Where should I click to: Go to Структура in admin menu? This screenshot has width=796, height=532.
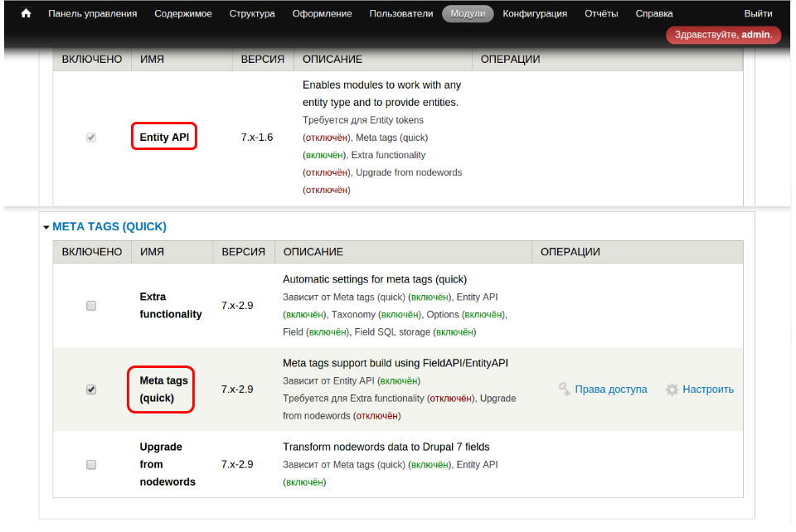point(252,13)
